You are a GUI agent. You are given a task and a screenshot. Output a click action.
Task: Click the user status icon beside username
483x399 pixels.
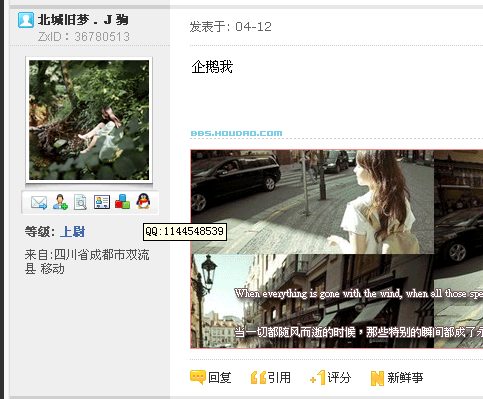[x=26, y=20]
